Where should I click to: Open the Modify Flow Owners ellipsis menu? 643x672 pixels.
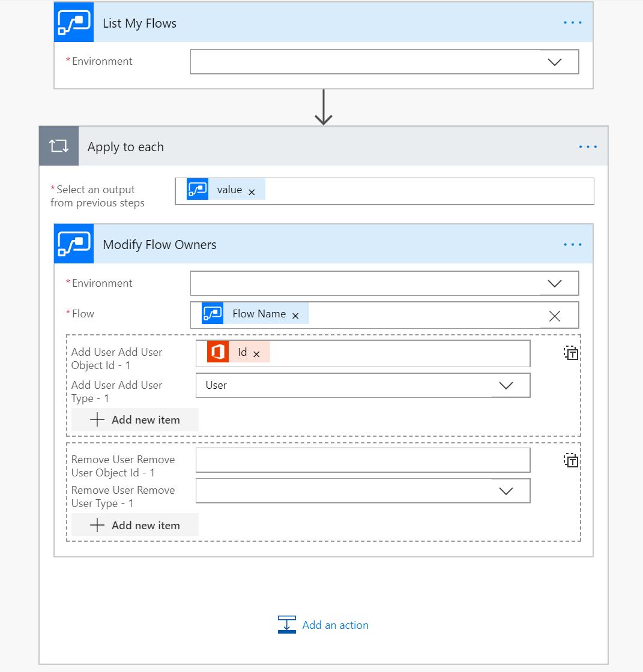572,244
